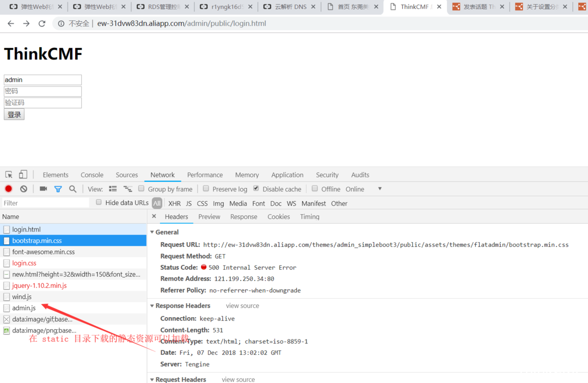Click the browser back arrow

coord(11,23)
